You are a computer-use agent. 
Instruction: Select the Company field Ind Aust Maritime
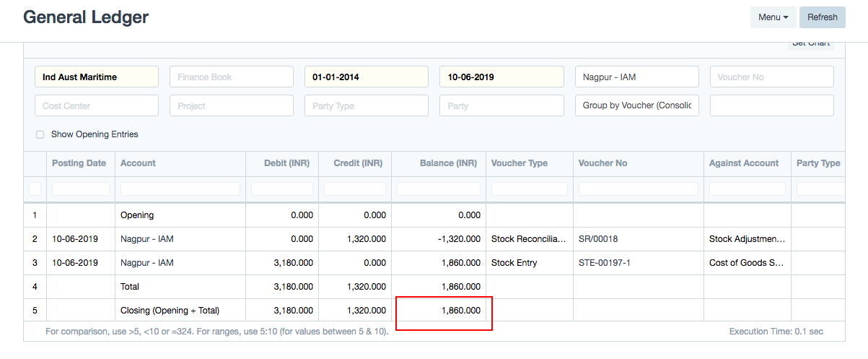(96, 77)
